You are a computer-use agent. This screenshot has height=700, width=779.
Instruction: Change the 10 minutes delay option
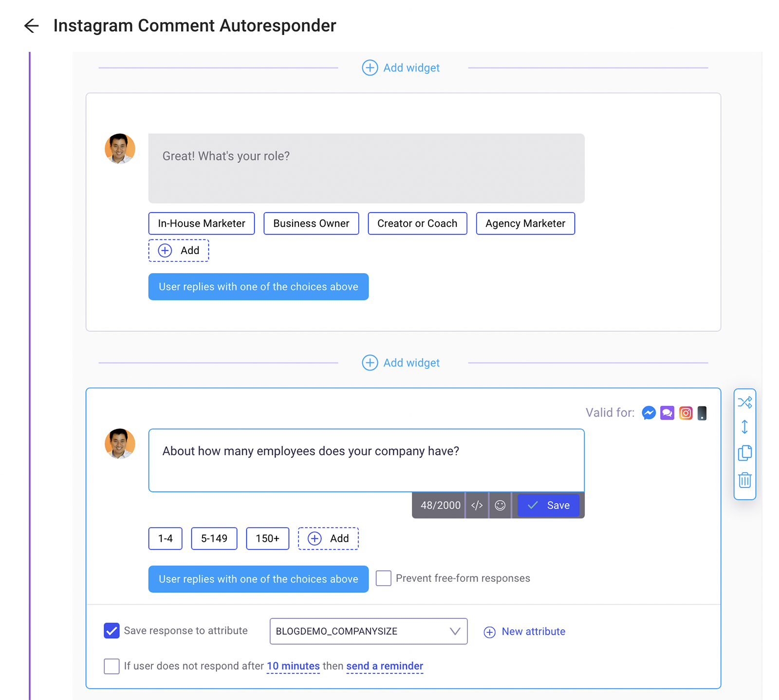click(293, 666)
